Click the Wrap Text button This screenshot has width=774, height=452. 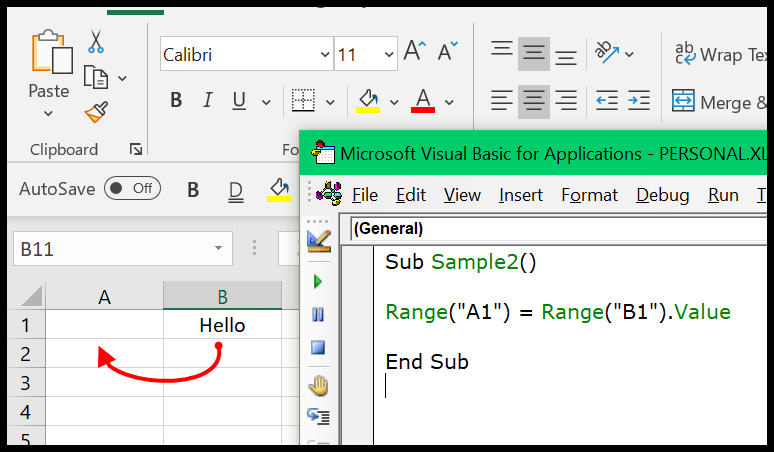coord(722,55)
